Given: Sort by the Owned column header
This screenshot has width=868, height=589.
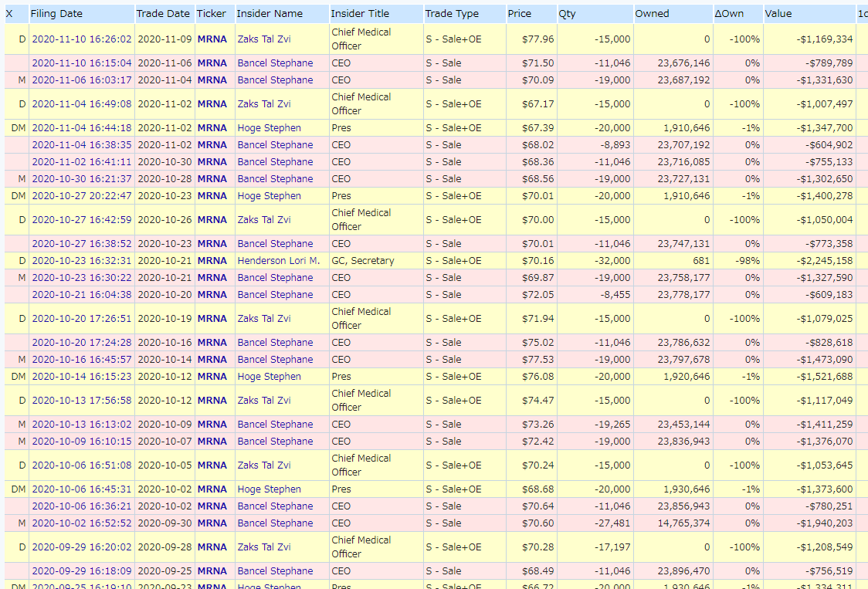Looking at the screenshot, I should (652, 14).
